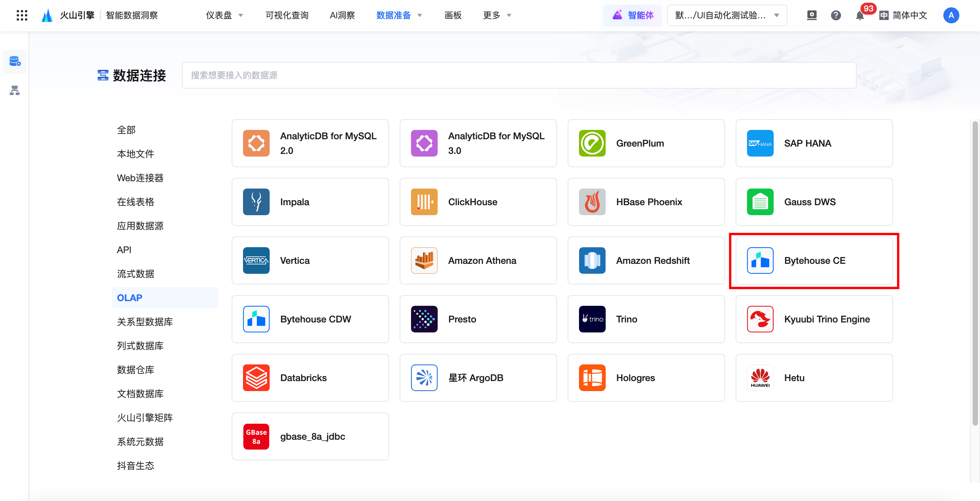Screen dimensions: 980x501
Task: Filter by 系统元数据 category
Action: point(140,442)
